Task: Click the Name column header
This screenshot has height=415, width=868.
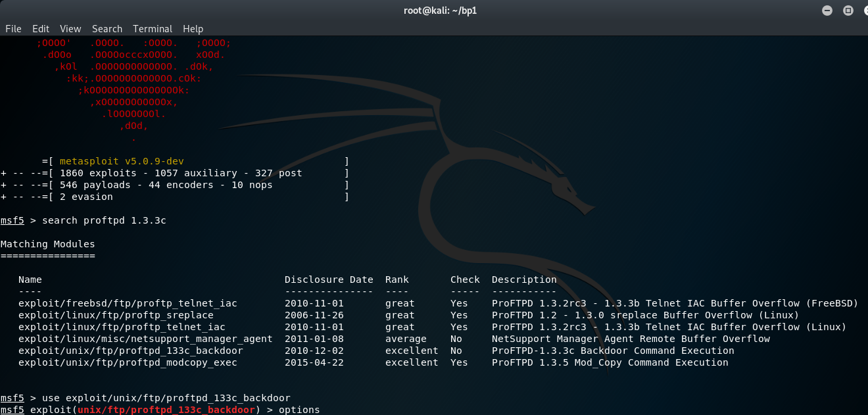Action: [30, 280]
